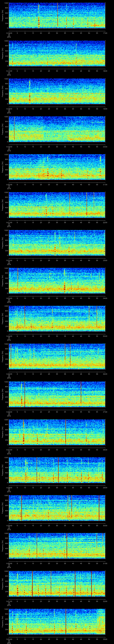Screen dimensions: 114x644
Task: Select the "26:00" end time label
Action: [105, 374]
